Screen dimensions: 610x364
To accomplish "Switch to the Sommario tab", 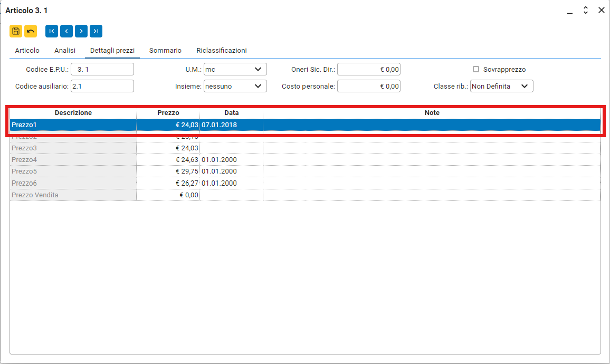I will (165, 51).
